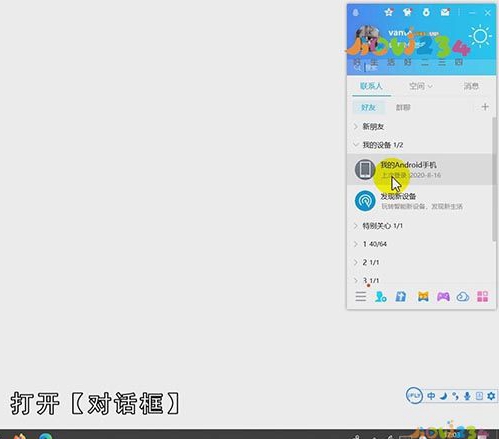Select the 好友 sub-tab
This screenshot has width=499, height=439.
[368, 107]
